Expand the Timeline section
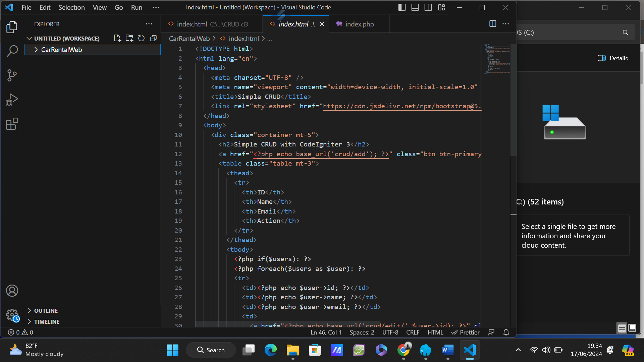Image resolution: width=644 pixels, height=362 pixels. [x=92, y=322]
